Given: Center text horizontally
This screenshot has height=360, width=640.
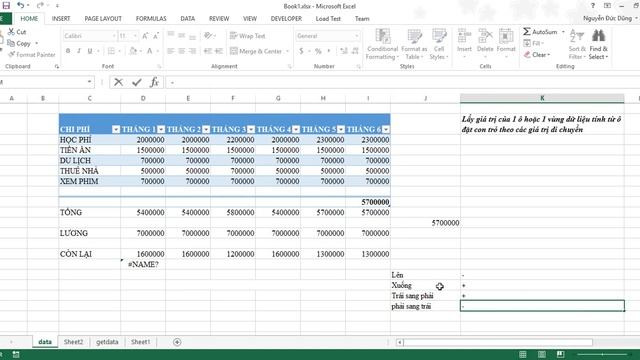Looking at the screenshot, I should tap(182, 51).
